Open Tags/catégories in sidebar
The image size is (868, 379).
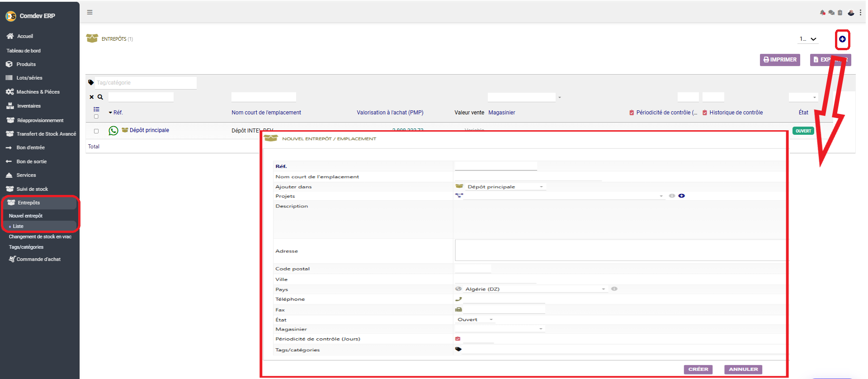coord(26,247)
